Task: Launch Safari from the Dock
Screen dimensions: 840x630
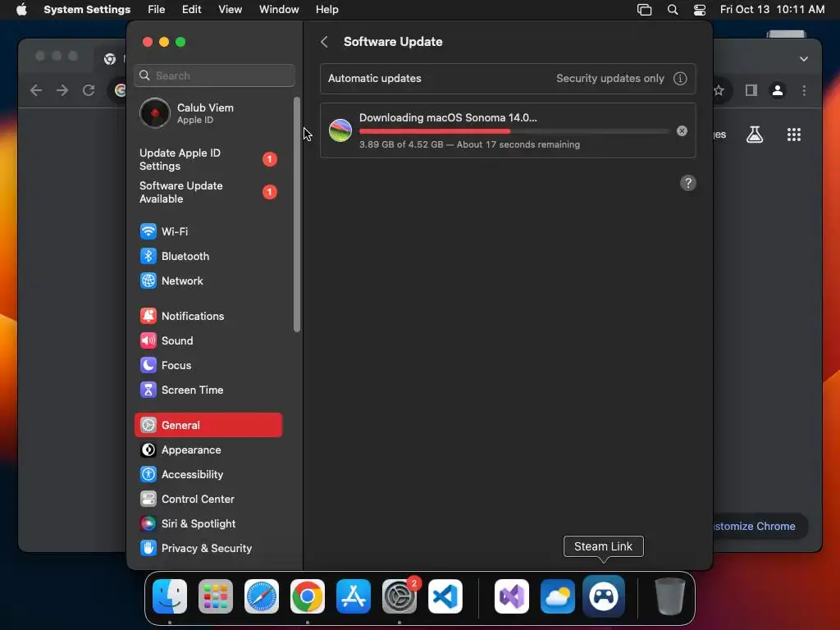Action: coord(262,596)
